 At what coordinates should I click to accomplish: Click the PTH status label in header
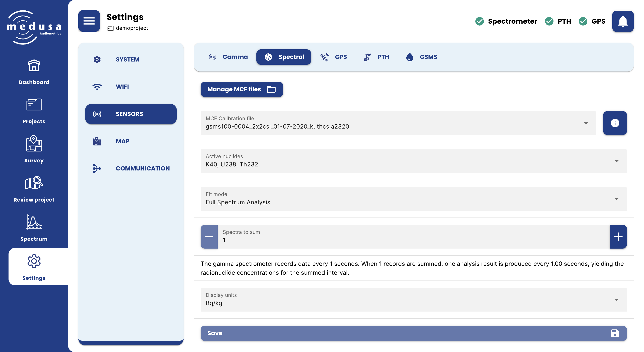point(564,21)
